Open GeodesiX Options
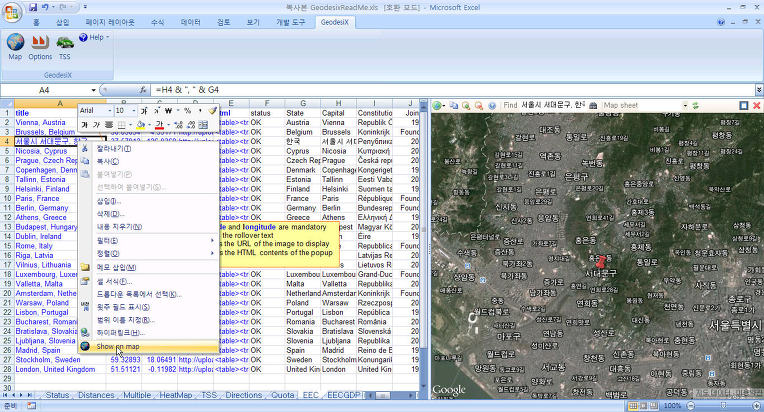 [40, 47]
